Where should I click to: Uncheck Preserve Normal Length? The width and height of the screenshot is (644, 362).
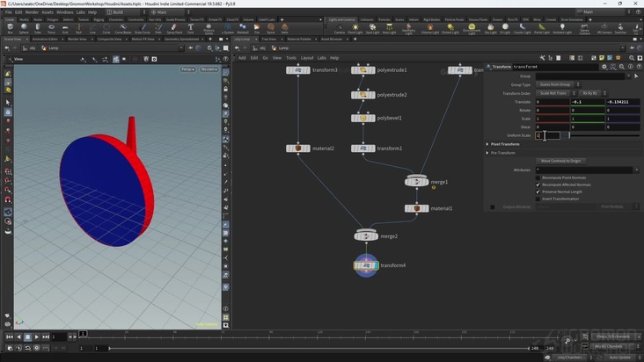click(x=538, y=192)
